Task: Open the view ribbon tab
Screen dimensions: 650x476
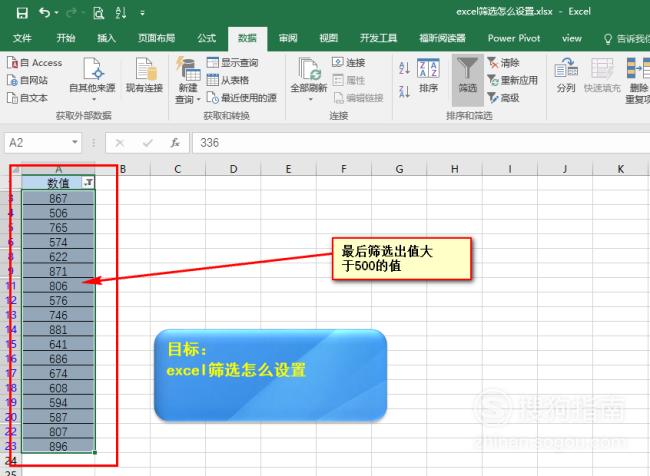Action: click(572, 38)
